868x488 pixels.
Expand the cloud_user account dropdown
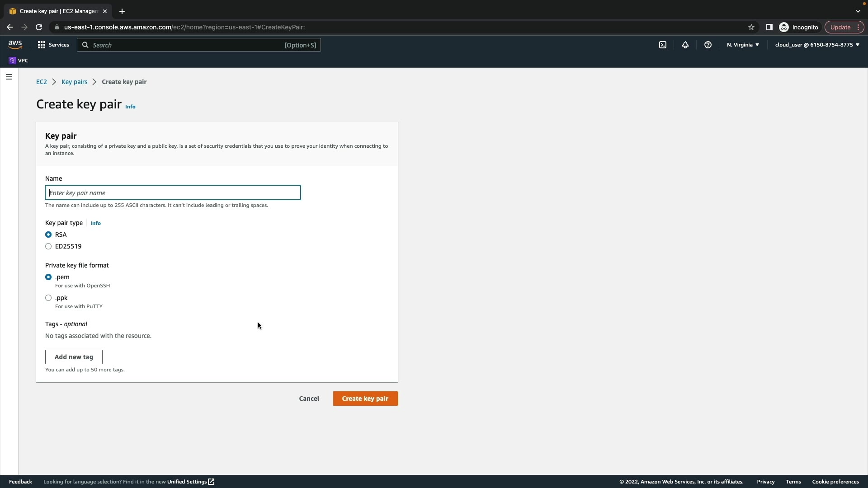[x=817, y=45]
